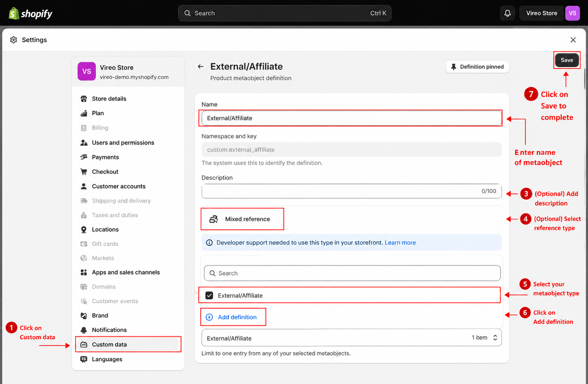Open the Vireo Store account menu
This screenshot has width=588, height=384.
[541, 13]
